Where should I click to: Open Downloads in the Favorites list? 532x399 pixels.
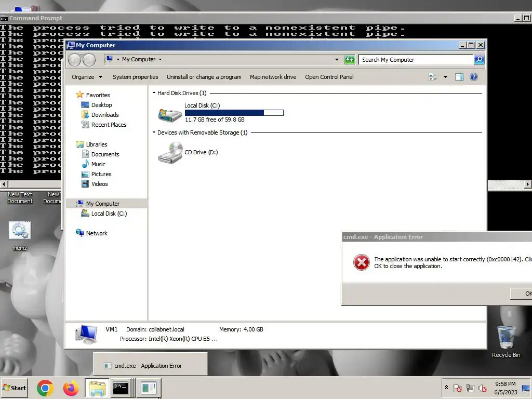[x=105, y=115]
